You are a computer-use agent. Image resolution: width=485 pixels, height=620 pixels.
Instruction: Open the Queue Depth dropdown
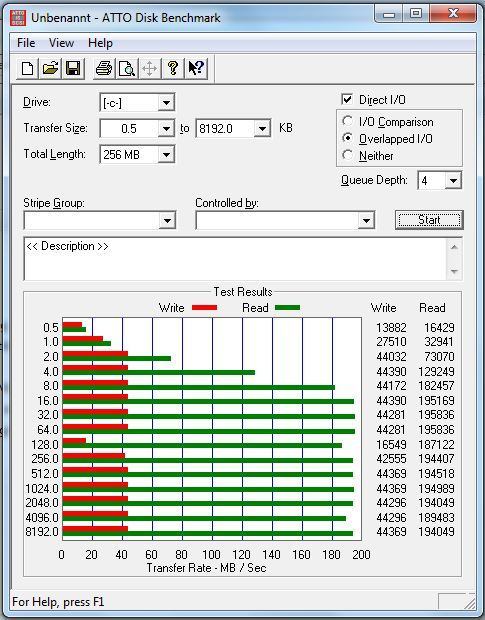(x=453, y=181)
